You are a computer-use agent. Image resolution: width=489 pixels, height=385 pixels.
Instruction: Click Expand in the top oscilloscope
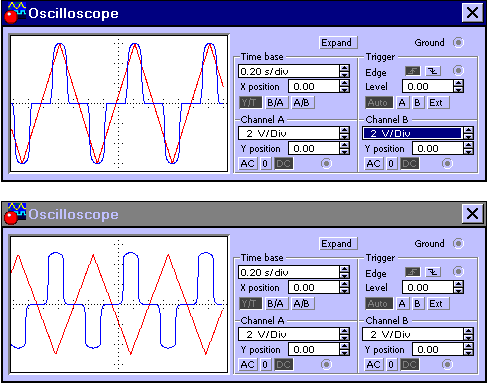point(338,43)
